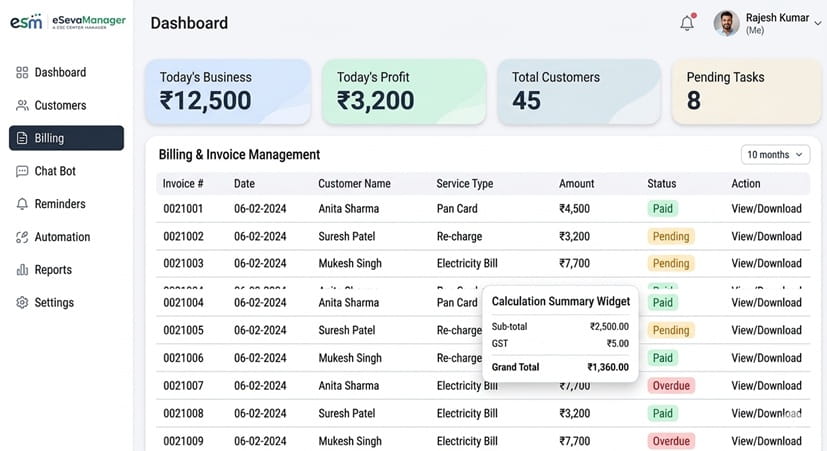Click View/Download for invoice 0021001

pos(766,209)
